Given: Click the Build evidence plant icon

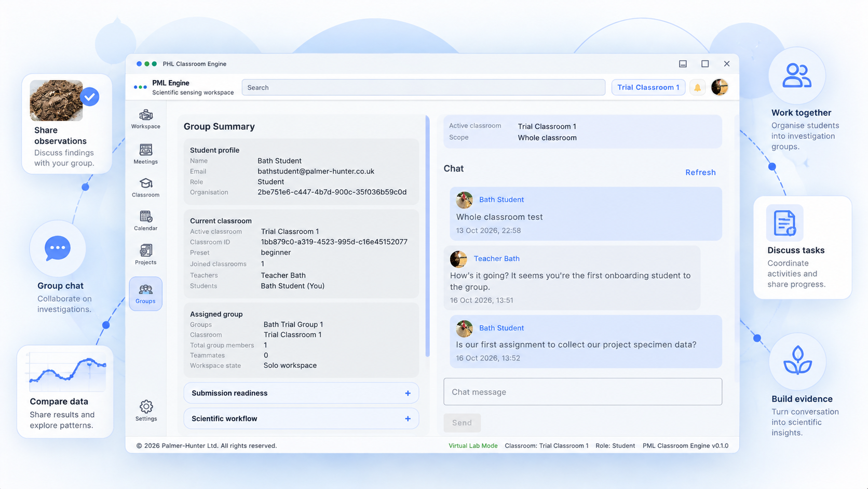Looking at the screenshot, I should 797,361.
